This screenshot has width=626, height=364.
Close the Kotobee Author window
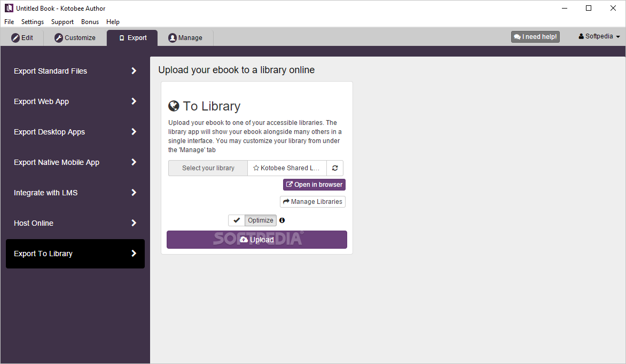click(x=613, y=8)
